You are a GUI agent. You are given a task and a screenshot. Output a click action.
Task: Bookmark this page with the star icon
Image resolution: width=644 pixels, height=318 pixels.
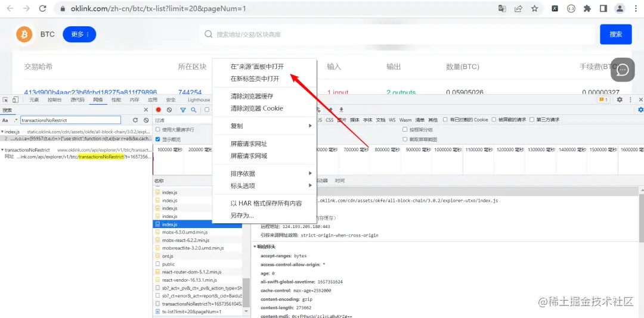pyautogui.click(x=534, y=8)
